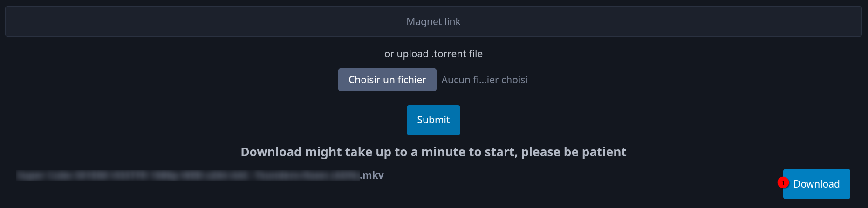The image size is (868, 208).
Task: Click the .mkv extension text
Action: coord(372,175)
